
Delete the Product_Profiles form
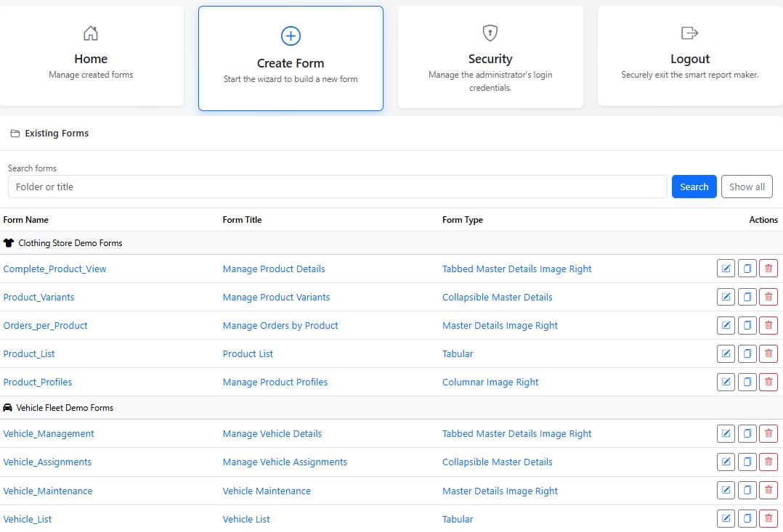(x=768, y=382)
